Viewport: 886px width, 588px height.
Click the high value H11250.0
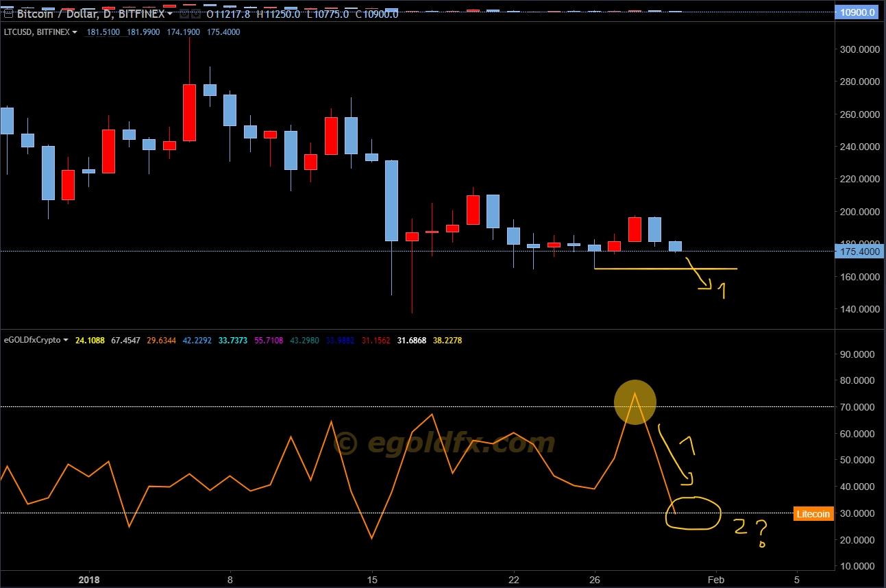tap(278, 14)
